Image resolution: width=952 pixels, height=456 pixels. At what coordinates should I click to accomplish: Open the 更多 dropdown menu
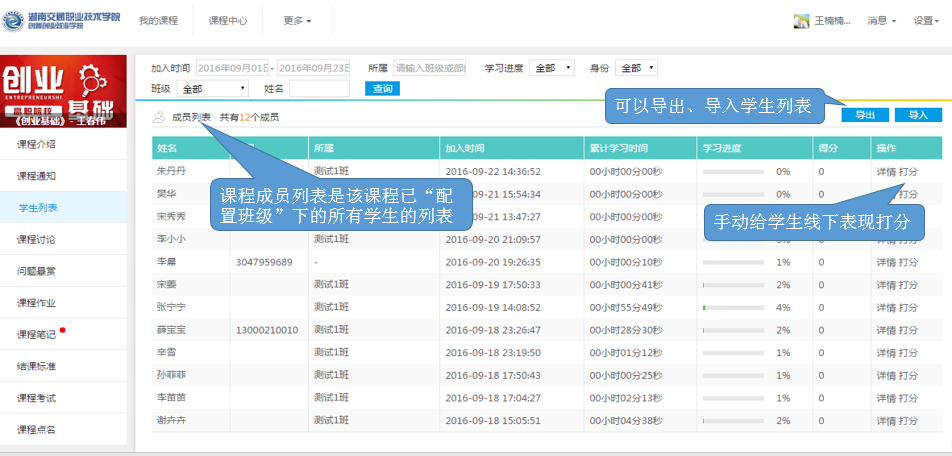297,21
